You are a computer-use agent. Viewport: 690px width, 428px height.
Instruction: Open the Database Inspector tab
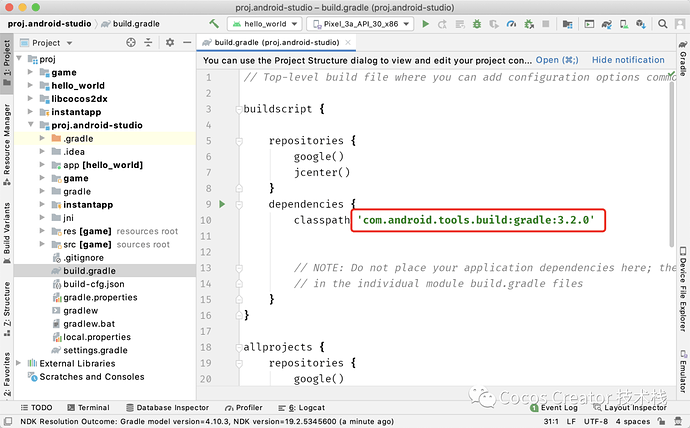(x=167, y=407)
